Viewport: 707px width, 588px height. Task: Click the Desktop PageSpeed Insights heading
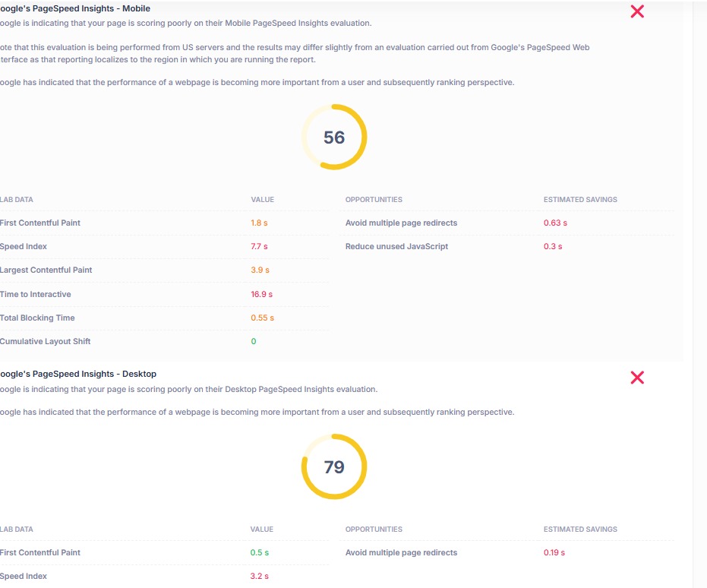tap(78, 374)
